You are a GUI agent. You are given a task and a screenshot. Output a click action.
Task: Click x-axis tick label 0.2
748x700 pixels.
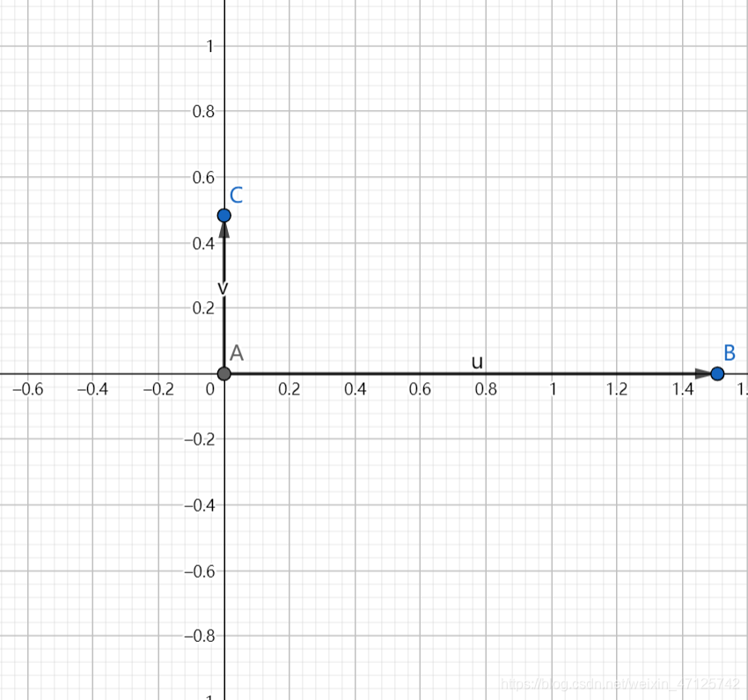290,389
